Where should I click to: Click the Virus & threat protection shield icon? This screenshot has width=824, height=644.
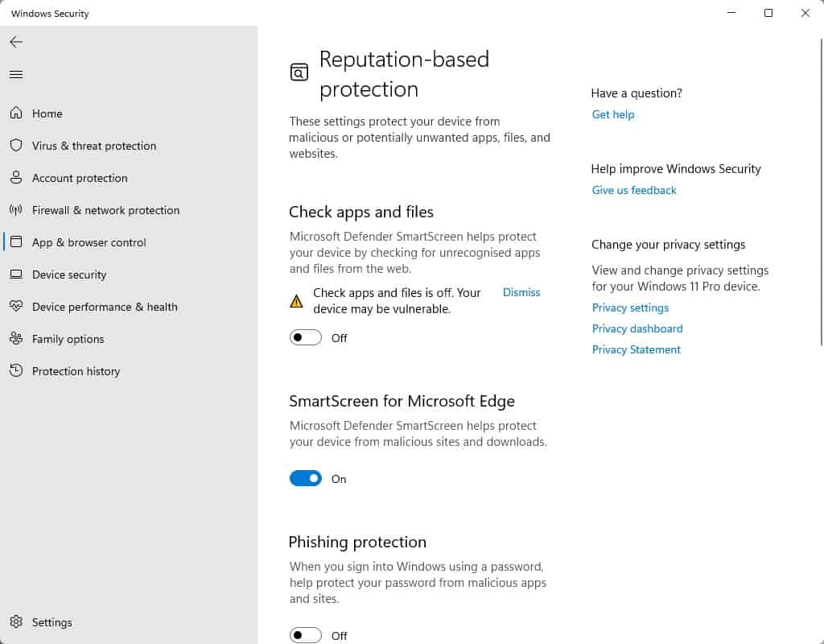(16, 146)
